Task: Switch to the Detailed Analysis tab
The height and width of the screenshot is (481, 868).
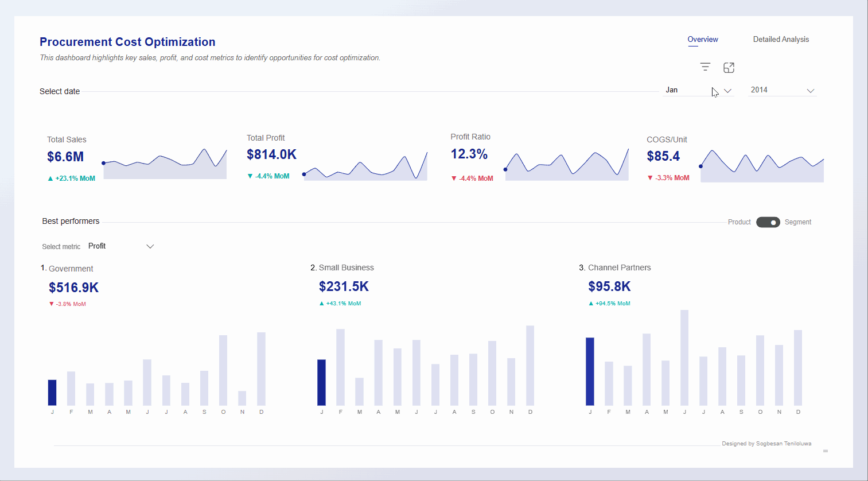Action: (781, 39)
